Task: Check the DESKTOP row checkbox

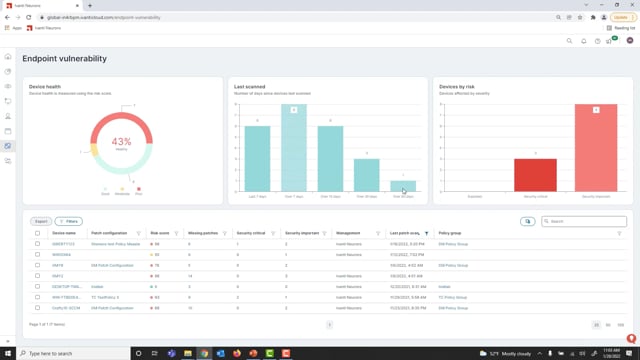Action: [x=38, y=287]
